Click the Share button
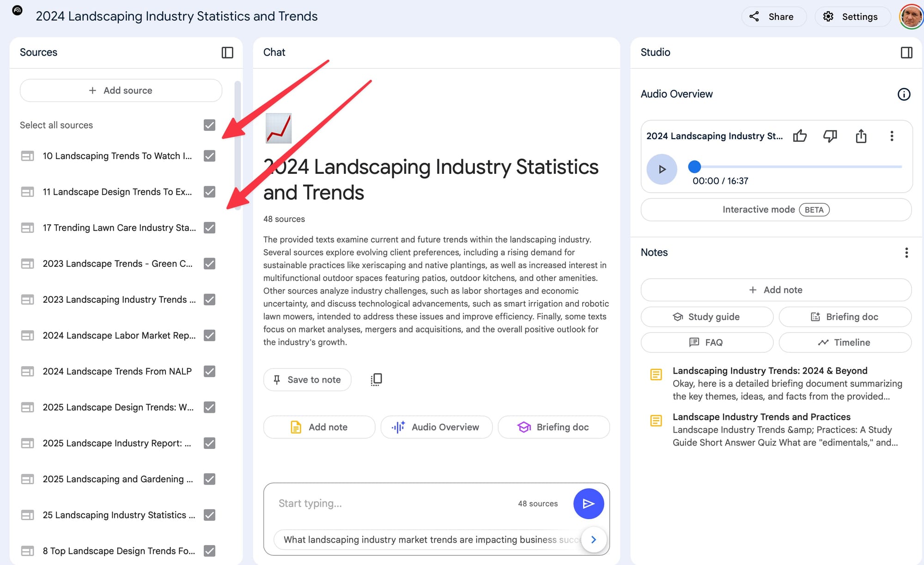Viewport: 924px width, 565px height. click(x=774, y=17)
